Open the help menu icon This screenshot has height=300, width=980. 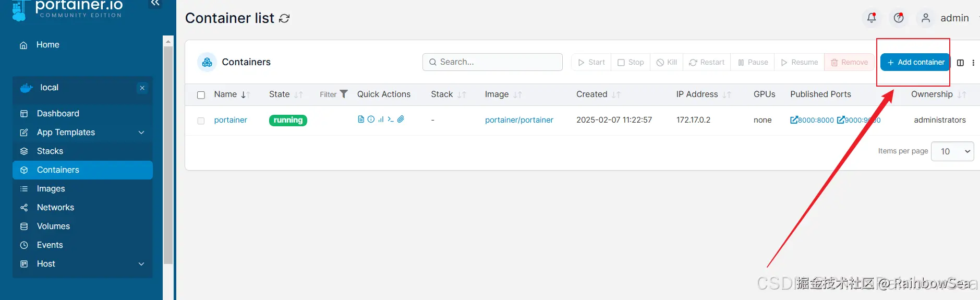click(899, 18)
